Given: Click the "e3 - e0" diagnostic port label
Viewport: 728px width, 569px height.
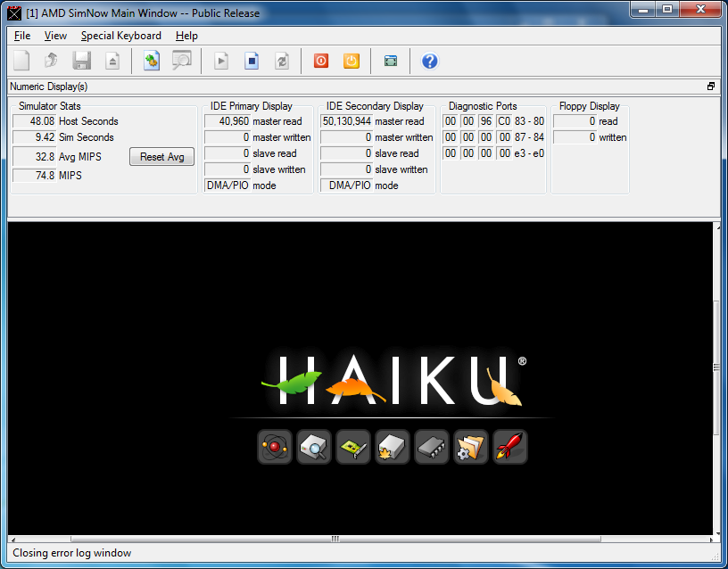Looking at the screenshot, I should [x=529, y=153].
